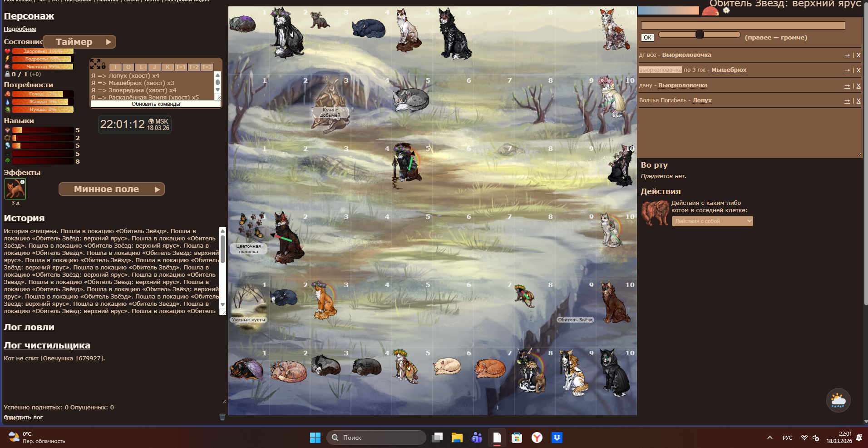Open the История heading link
Viewport: 868px width, 448px height.
[24, 218]
